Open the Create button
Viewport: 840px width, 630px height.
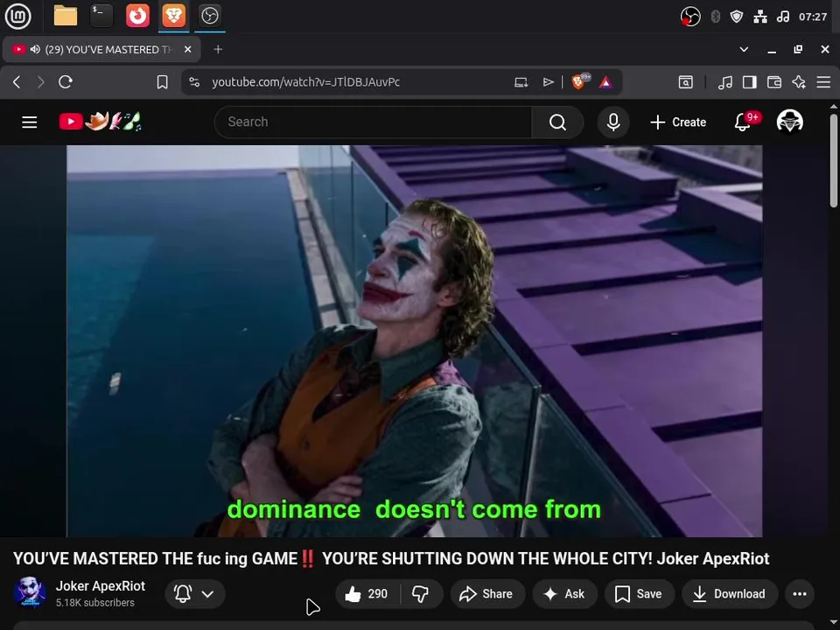(678, 122)
